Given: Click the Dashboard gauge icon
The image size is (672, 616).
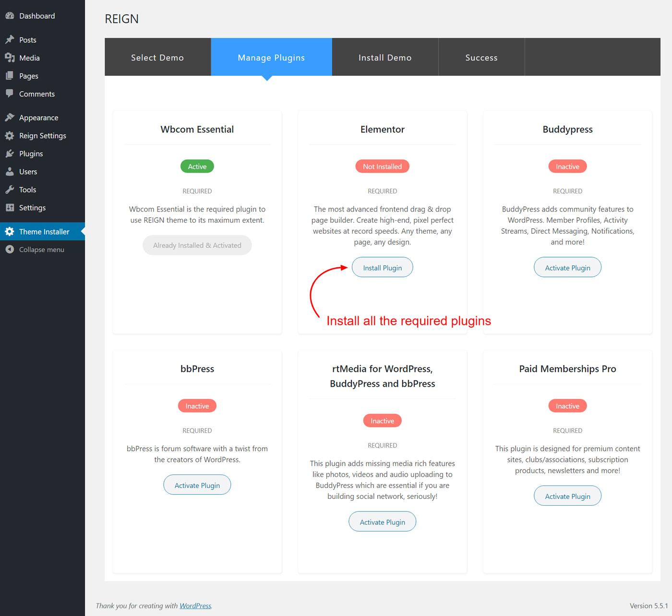Looking at the screenshot, I should (10, 16).
